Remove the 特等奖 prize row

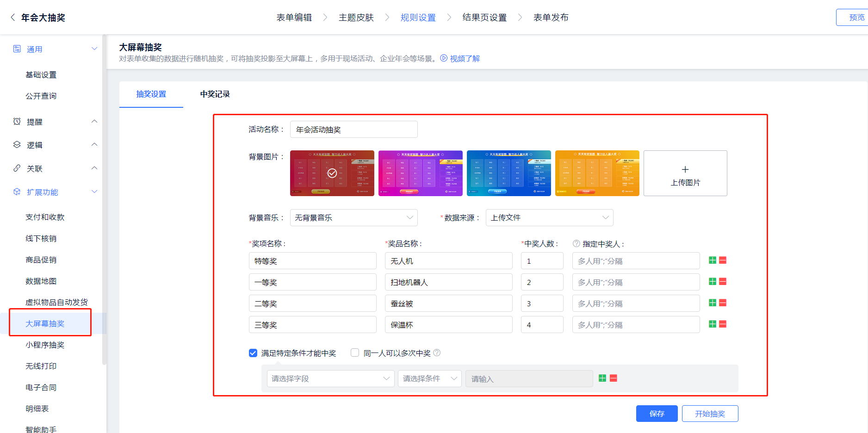click(x=723, y=260)
